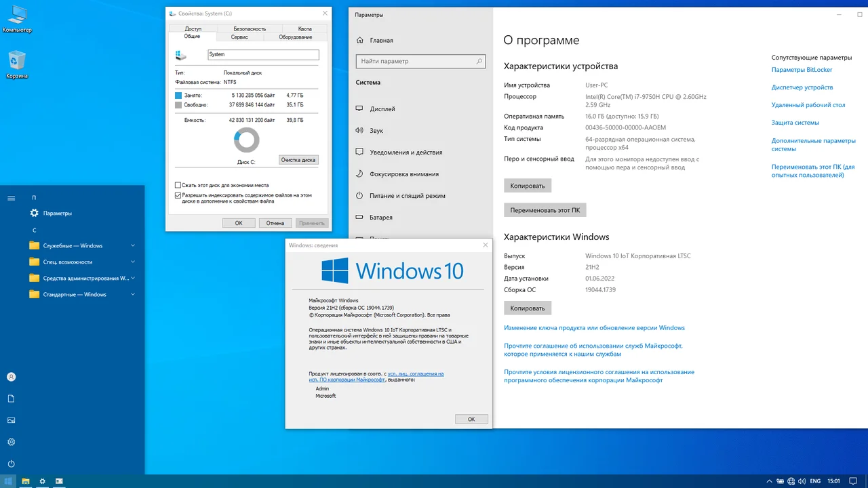Select the Общие tab
This screenshot has height=488, width=868.
tap(192, 37)
